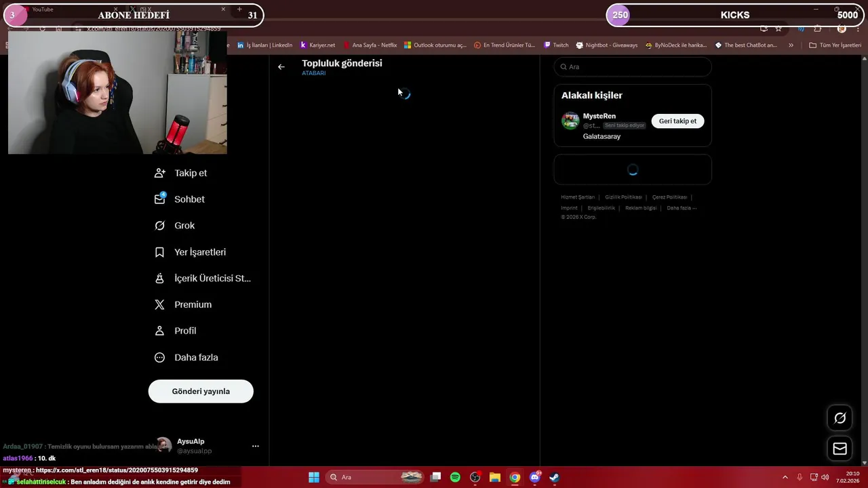Open the Sohbet menu item
The width and height of the screenshot is (868, 488).
(180, 199)
